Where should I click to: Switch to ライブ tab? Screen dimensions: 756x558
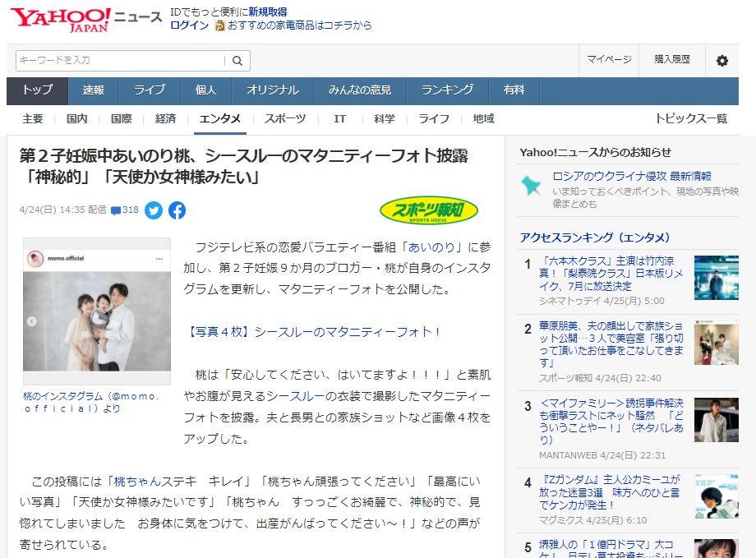(x=150, y=90)
